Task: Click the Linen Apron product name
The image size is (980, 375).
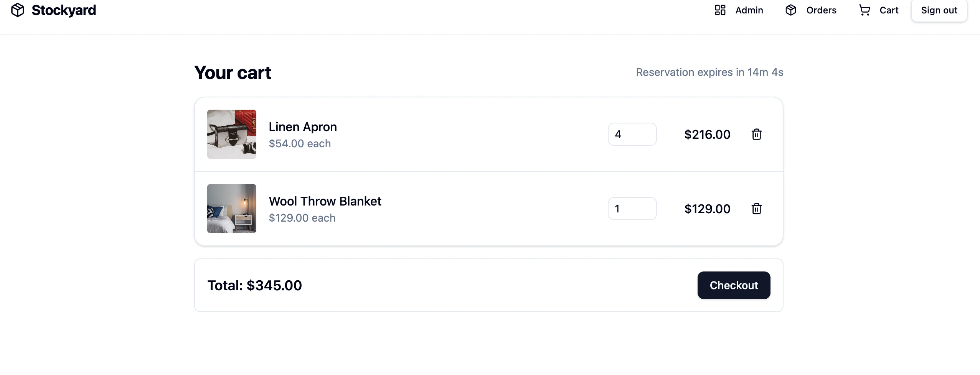Action: coord(303,127)
